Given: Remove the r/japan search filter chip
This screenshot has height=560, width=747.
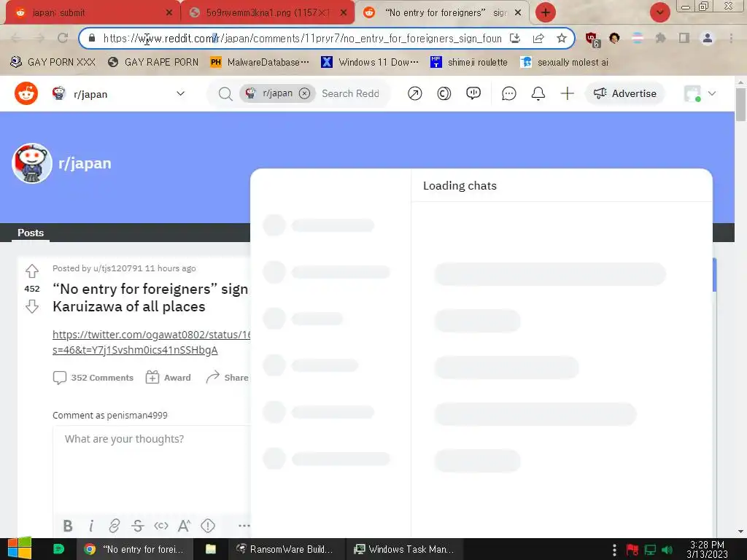Looking at the screenshot, I should coord(304,93).
